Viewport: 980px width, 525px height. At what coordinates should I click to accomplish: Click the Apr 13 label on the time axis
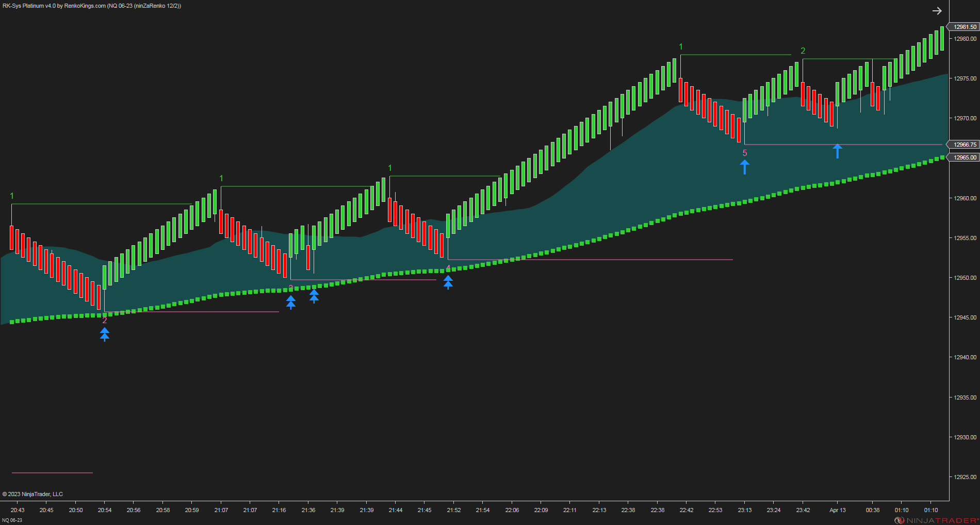pos(838,510)
